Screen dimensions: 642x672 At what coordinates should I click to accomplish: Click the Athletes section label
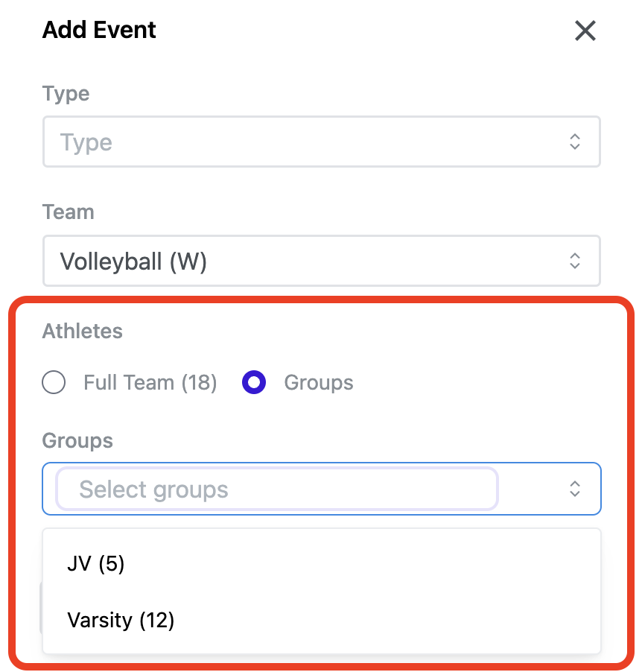pos(82,331)
